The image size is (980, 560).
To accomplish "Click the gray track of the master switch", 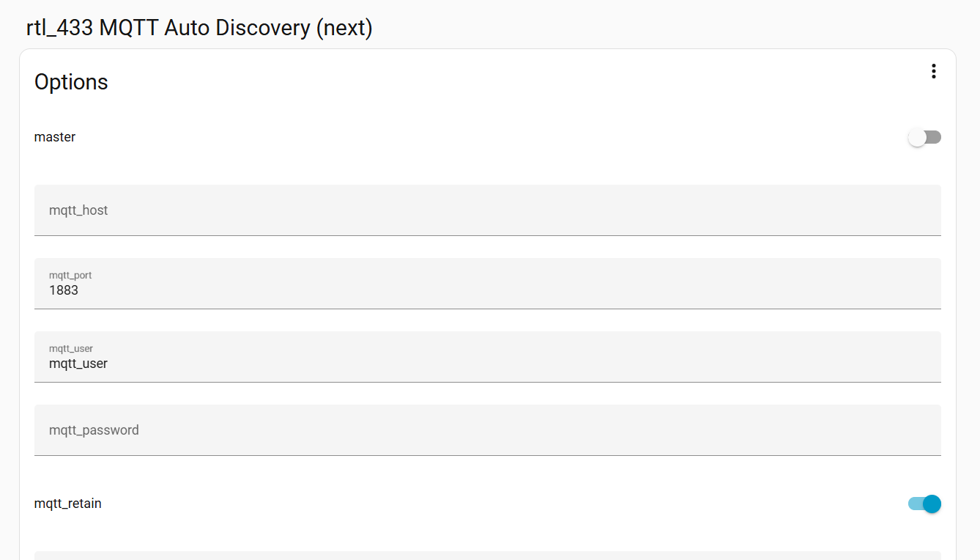I will point(933,137).
